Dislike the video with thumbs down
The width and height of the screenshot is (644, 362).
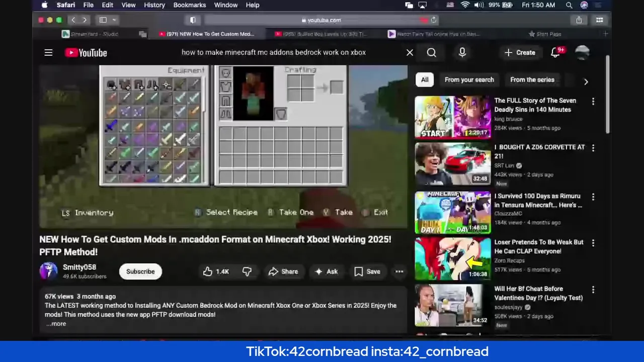pyautogui.click(x=247, y=271)
